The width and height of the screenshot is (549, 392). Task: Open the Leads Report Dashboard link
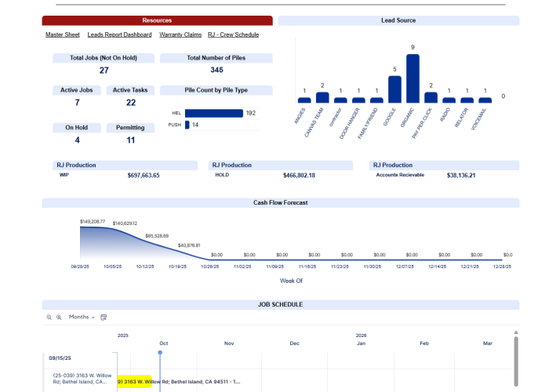tap(119, 34)
